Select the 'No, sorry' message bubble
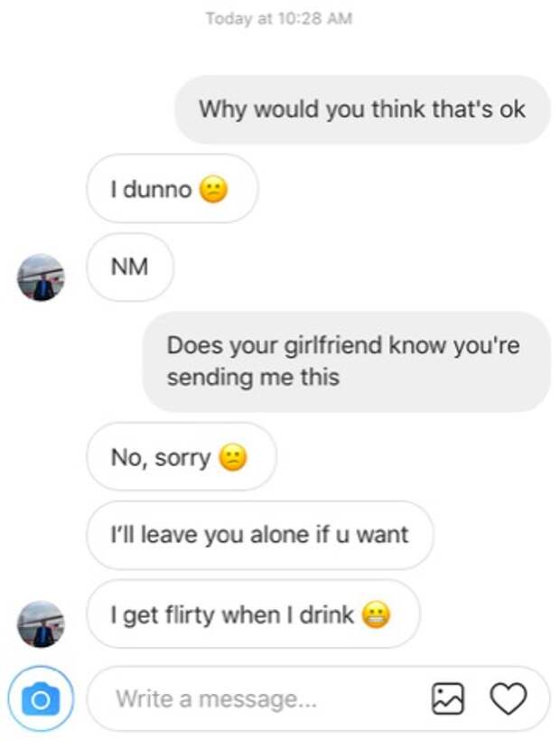 [182, 456]
